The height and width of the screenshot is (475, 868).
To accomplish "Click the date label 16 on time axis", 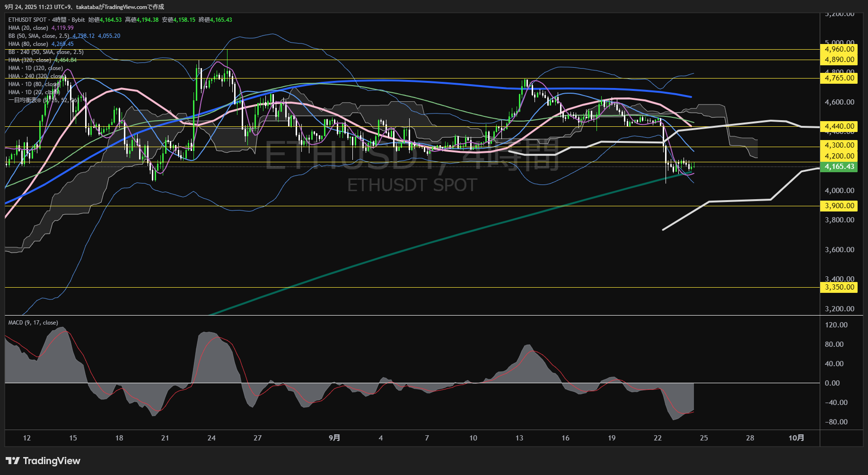I will (565, 438).
